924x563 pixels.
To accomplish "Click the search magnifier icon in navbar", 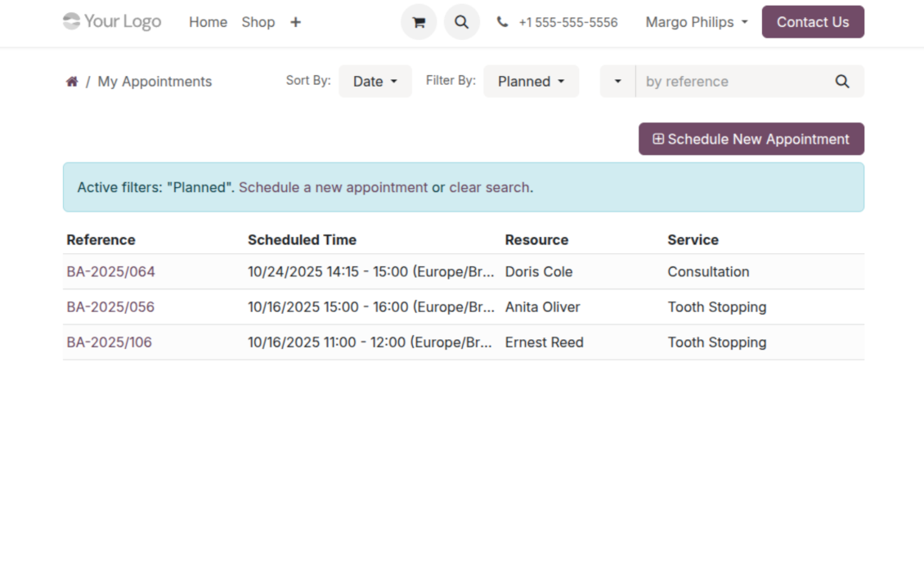I will (x=462, y=22).
